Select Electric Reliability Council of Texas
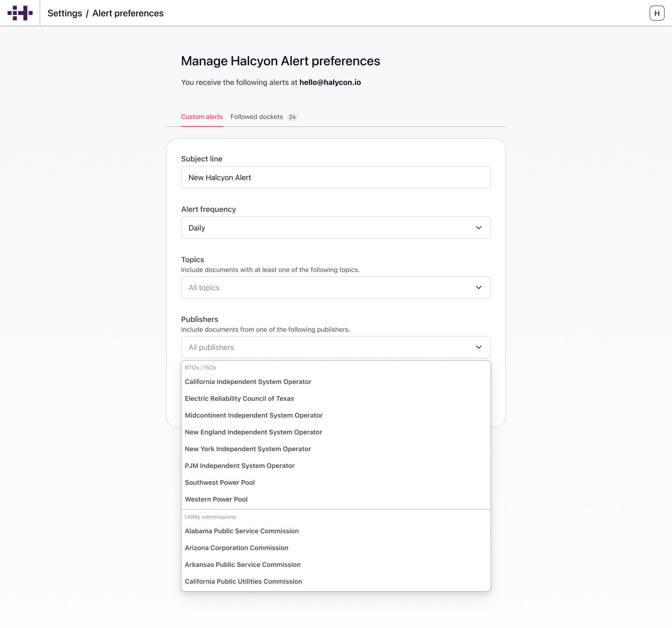 click(x=336, y=398)
